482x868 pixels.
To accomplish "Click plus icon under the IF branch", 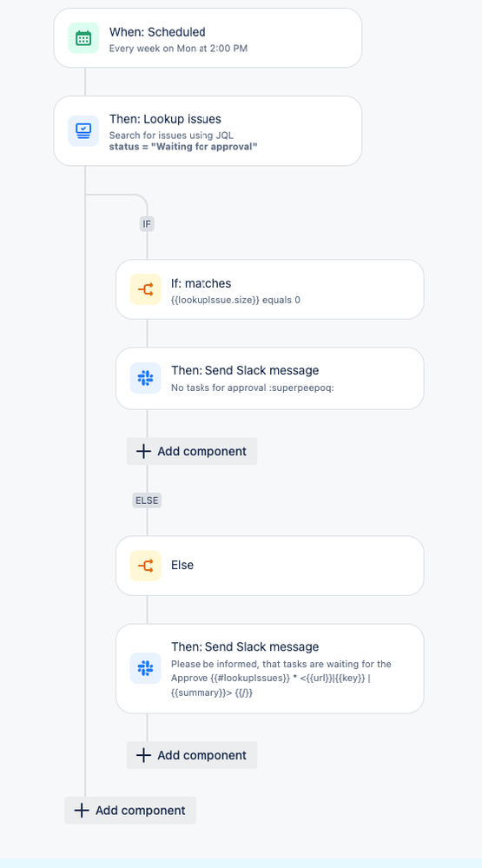I will 143,451.
